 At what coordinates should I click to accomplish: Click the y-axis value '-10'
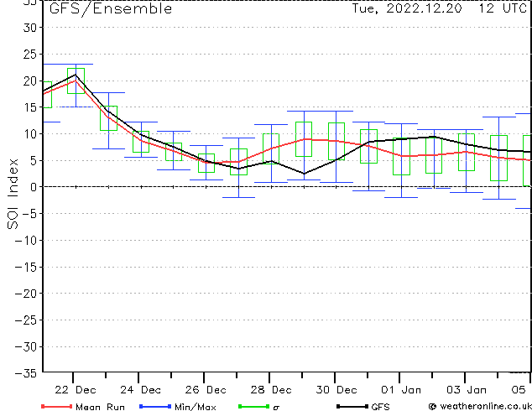pyautogui.click(x=26, y=241)
